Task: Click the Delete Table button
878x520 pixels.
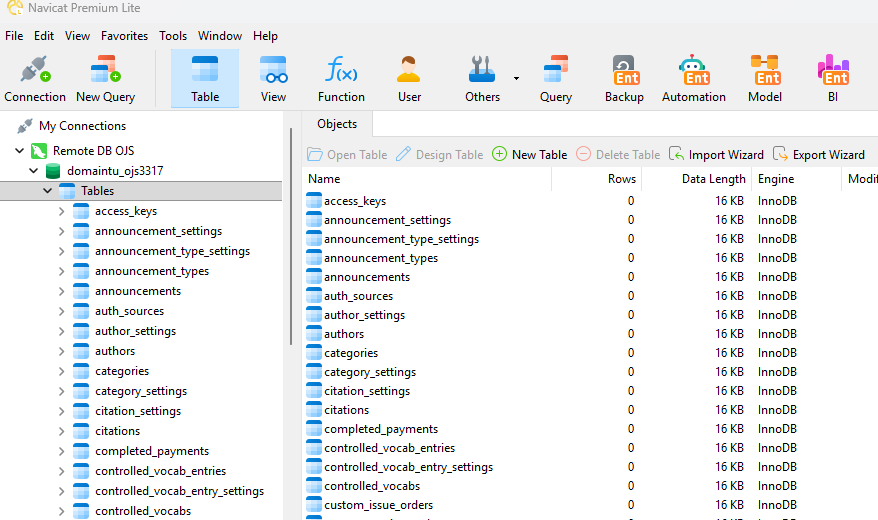Action: [x=618, y=154]
